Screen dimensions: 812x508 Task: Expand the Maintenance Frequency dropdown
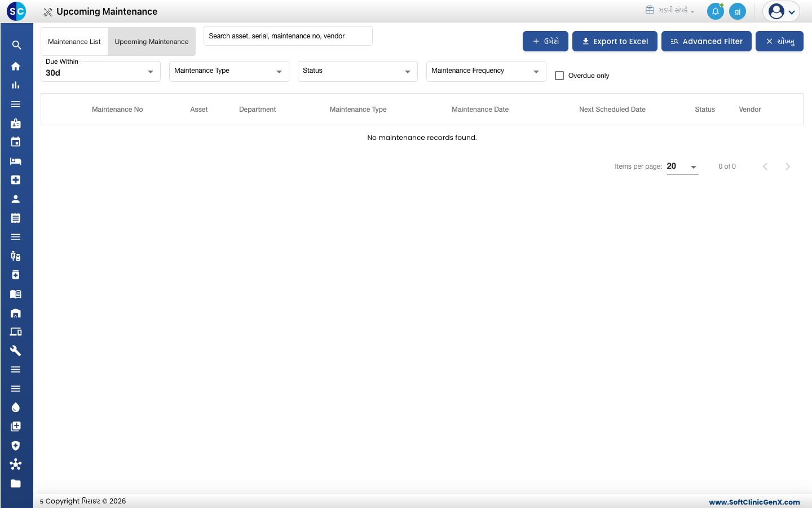point(486,71)
